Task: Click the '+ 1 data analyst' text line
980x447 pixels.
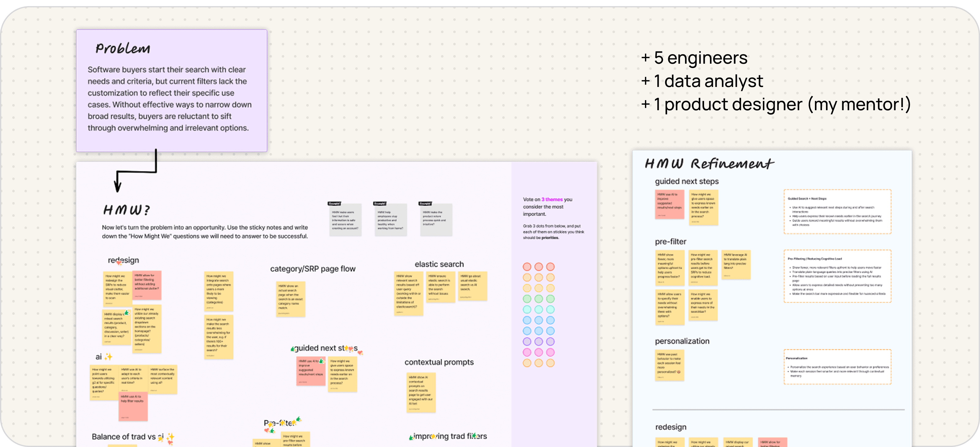Action: [x=702, y=81]
